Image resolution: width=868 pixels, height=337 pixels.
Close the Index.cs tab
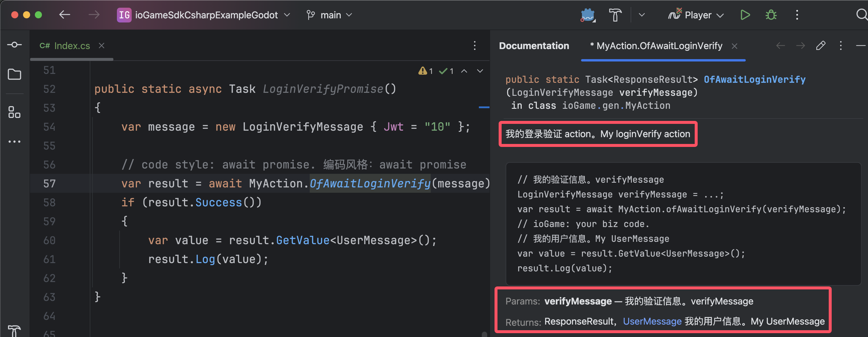[102, 46]
